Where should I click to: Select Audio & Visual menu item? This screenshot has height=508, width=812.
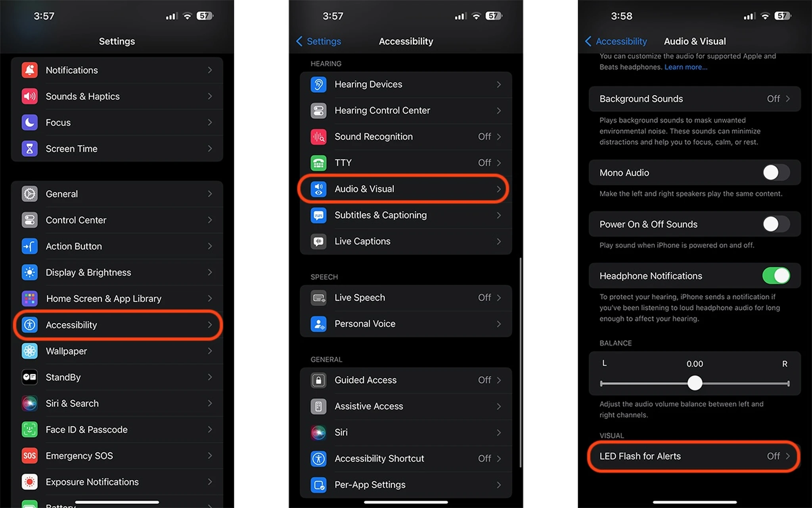click(x=406, y=189)
